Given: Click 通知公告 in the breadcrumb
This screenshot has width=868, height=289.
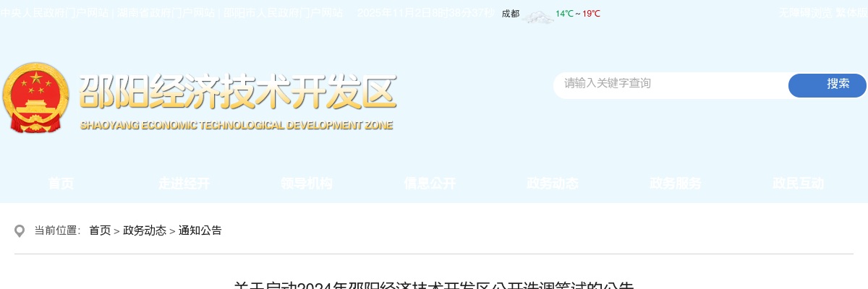Looking at the screenshot, I should [200, 230].
